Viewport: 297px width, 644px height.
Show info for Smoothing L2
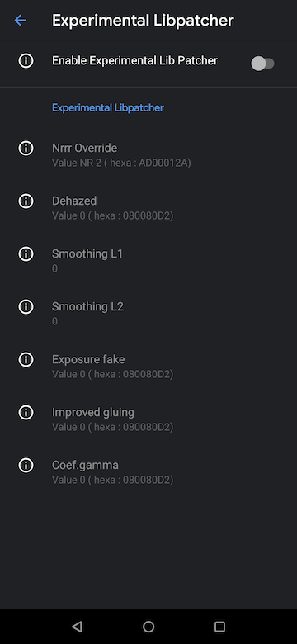pos(26,306)
